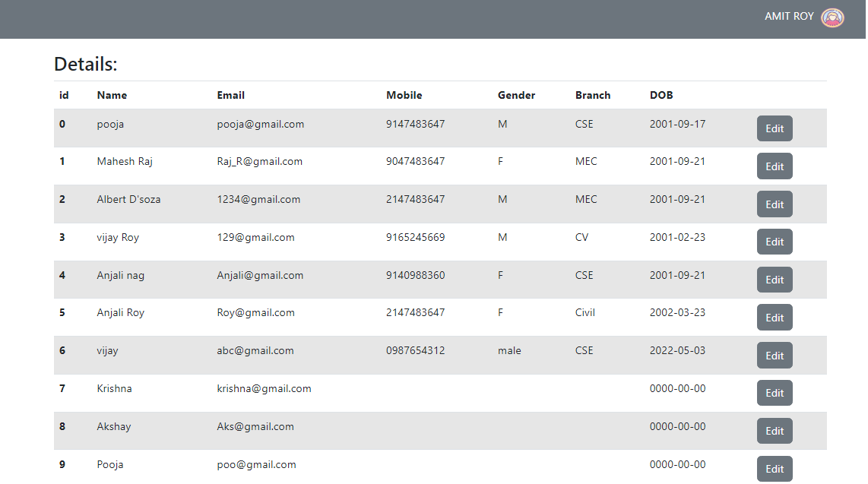Screen dimensions: 868x484
Task: Select the email Roy@gmail.com
Action: [x=255, y=312]
